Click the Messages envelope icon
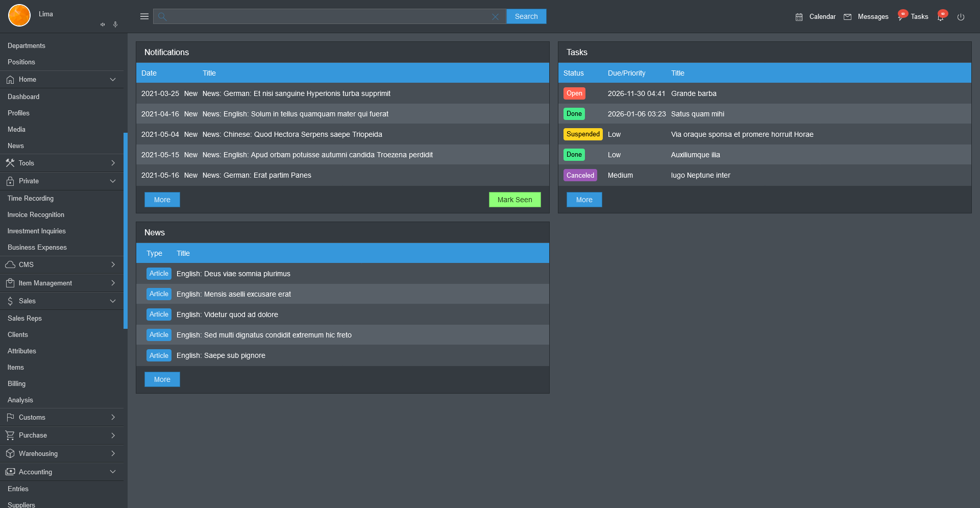This screenshot has height=508, width=980. pos(847,17)
